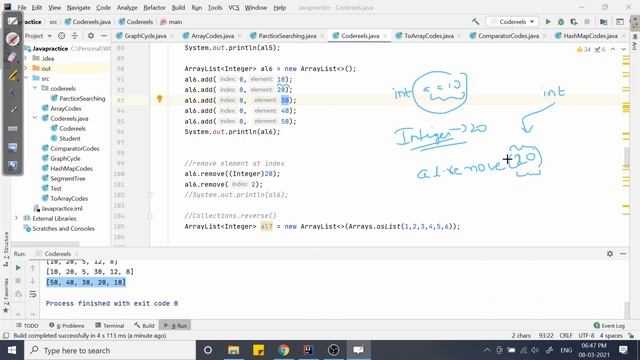Click the 34 warnings indicator in editor
The height and width of the screenshot is (360, 640).
click(584, 49)
